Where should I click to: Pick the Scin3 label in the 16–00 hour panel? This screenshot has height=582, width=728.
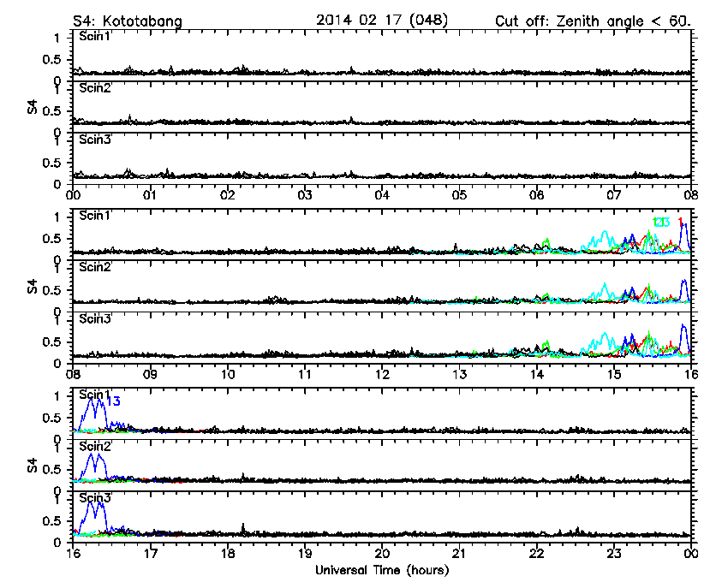click(x=95, y=498)
